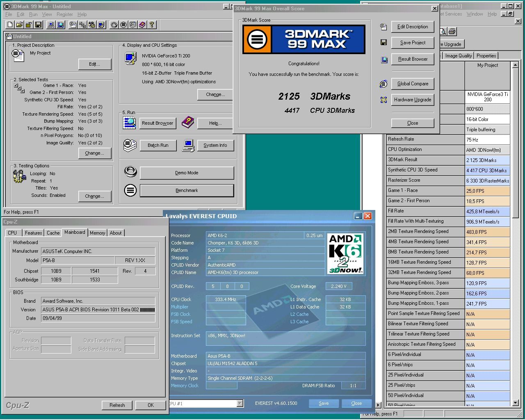525x420 pixels.
Task: Click Global Compare button in score dialog
Action: [413, 84]
